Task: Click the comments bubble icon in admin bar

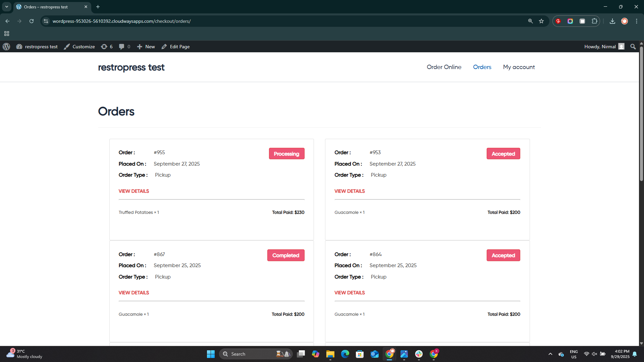Action: pos(122,47)
